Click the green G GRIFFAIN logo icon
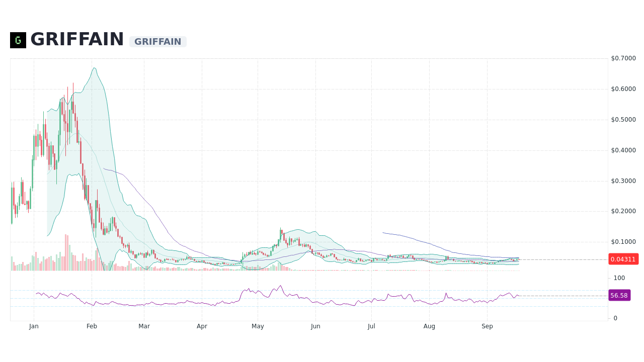The height and width of the screenshot is (362, 644). (17, 40)
